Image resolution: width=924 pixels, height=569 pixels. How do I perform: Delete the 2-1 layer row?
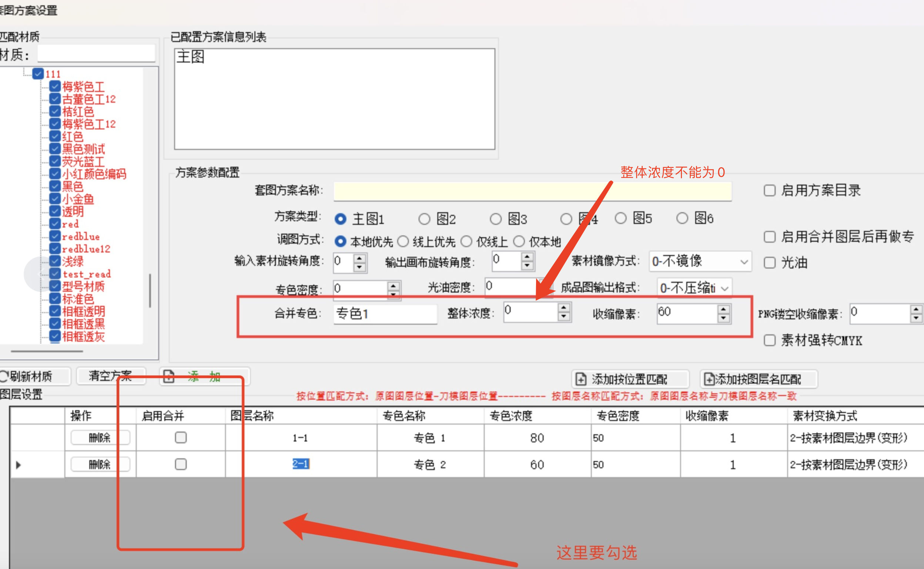100,465
